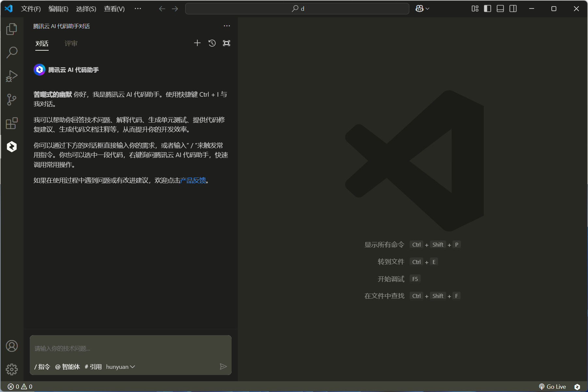Screen dimensions: 588x392
Task: Open the Explorer view in activity bar
Action: [x=12, y=29]
